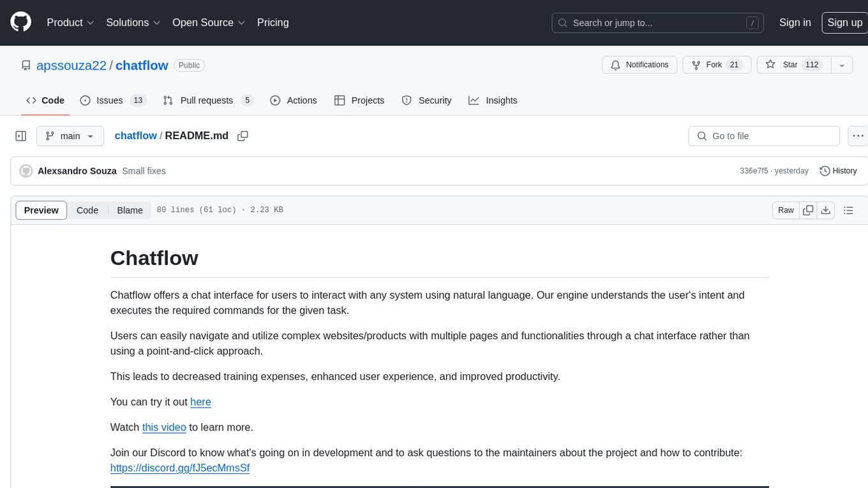
Task: Switch to the Insights tab
Action: 493,100
